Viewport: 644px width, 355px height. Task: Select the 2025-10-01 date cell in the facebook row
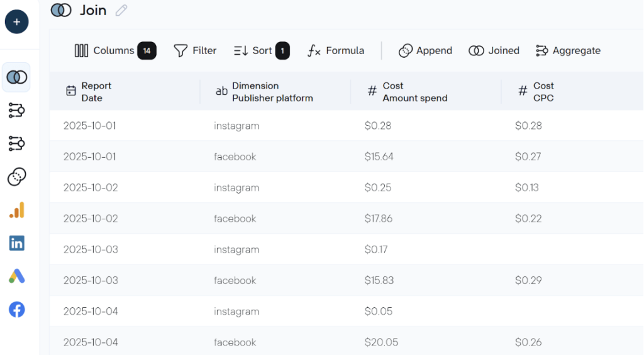pyautogui.click(x=89, y=157)
